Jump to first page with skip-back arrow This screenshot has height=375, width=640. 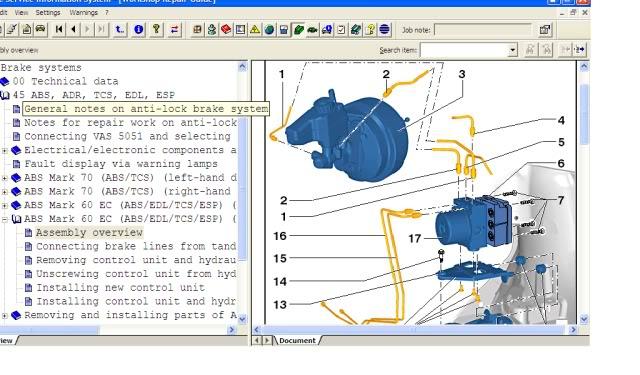pos(59,29)
